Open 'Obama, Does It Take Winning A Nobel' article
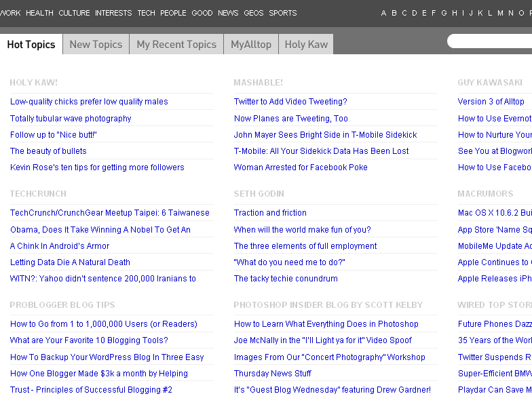This screenshot has height=396, width=532. point(100,229)
